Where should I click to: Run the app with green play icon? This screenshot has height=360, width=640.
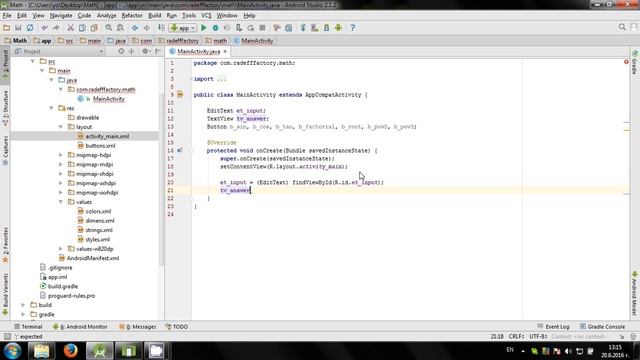click(x=204, y=28)
